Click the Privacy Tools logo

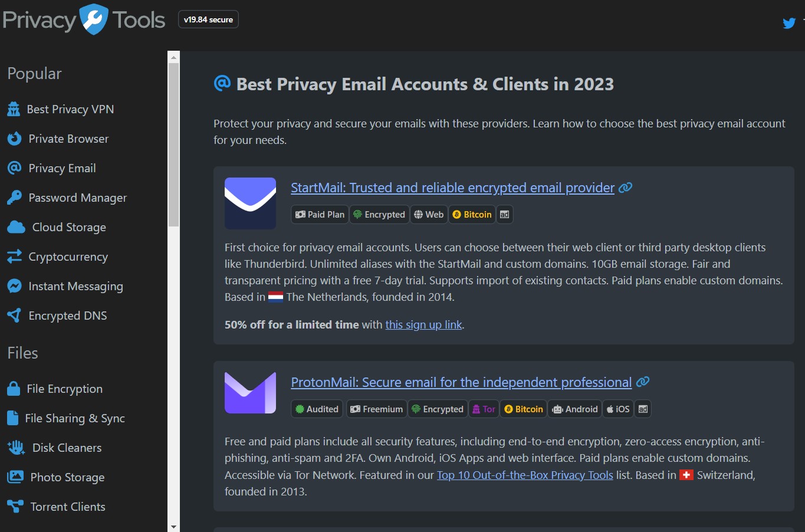84,19
